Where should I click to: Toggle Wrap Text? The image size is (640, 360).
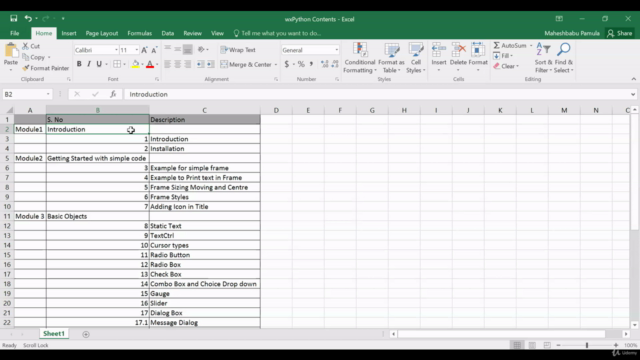click(x=238, y=50)
